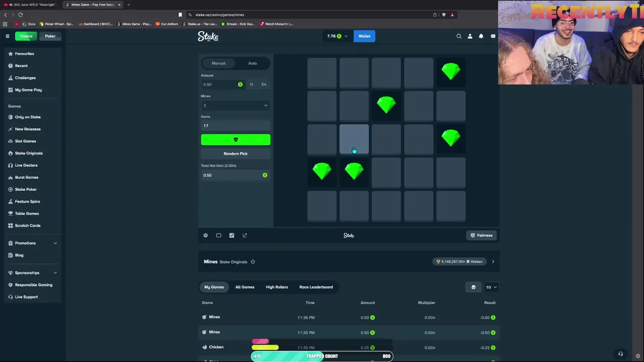Open the chat icon in header
Viewport: 644px width, 362px height.
click(x=493, y=36)
